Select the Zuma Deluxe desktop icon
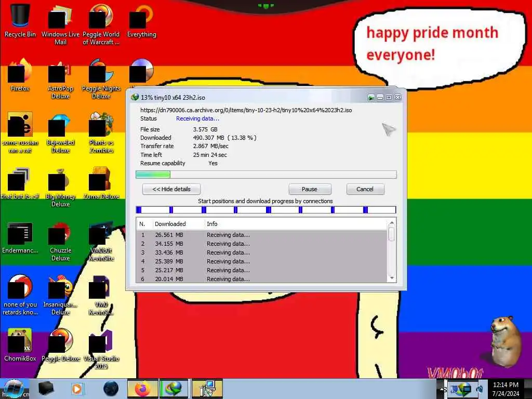This screenshot has height=399, width=532. 101,183
